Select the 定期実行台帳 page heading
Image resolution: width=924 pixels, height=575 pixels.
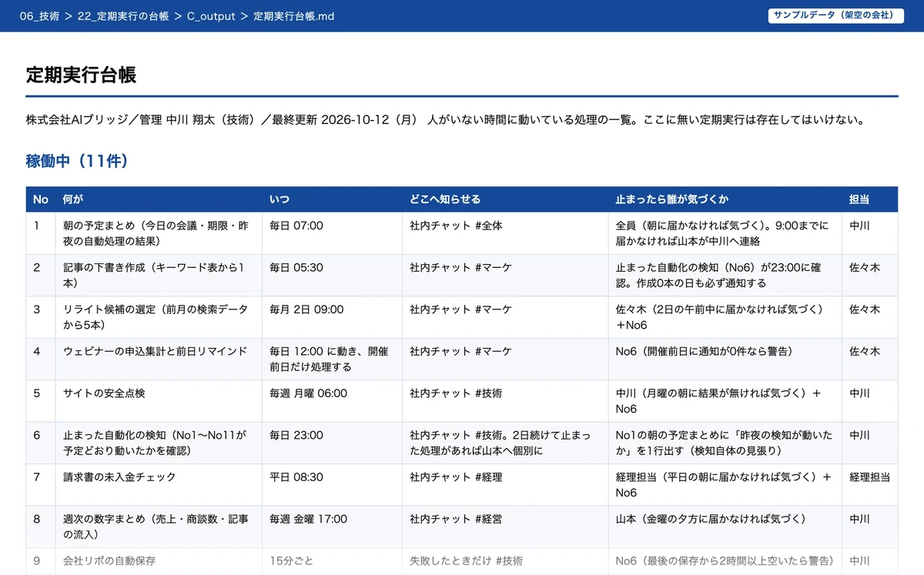[x=81, y=75]
